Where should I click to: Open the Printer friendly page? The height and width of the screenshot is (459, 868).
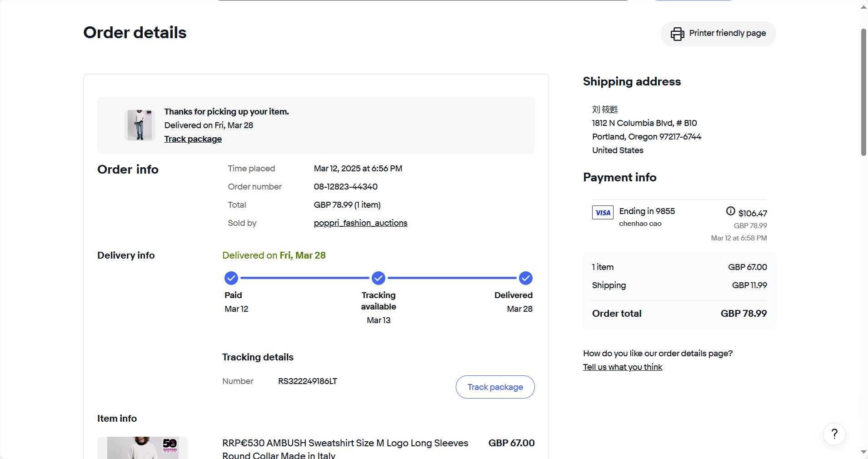[727, 33]
